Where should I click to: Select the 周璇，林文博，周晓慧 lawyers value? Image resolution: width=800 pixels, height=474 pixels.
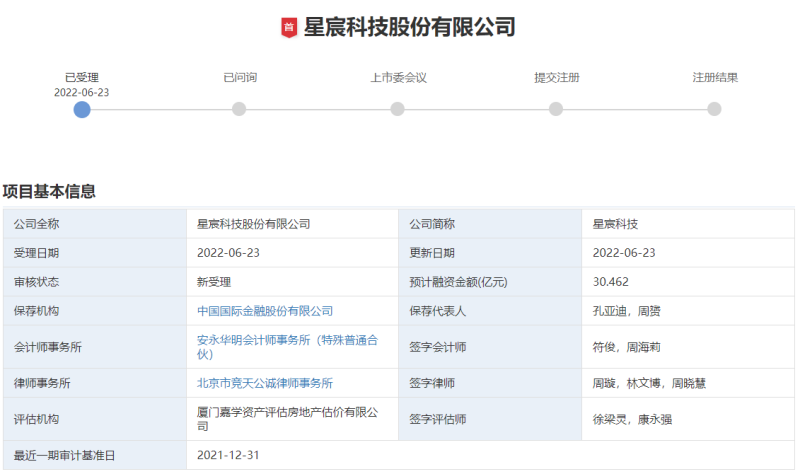point(649,383)
